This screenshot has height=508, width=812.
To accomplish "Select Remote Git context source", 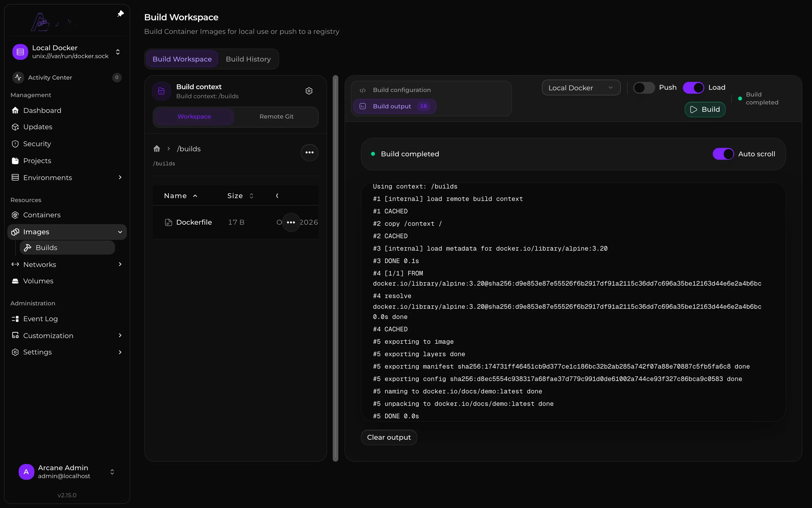I will point(277,117).
